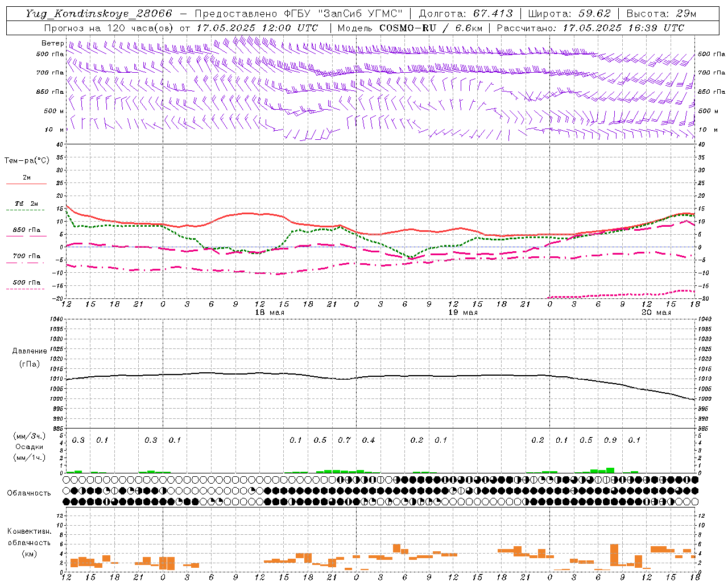Click the 0.7 precipitation value
728x582 pixels.
344,440
